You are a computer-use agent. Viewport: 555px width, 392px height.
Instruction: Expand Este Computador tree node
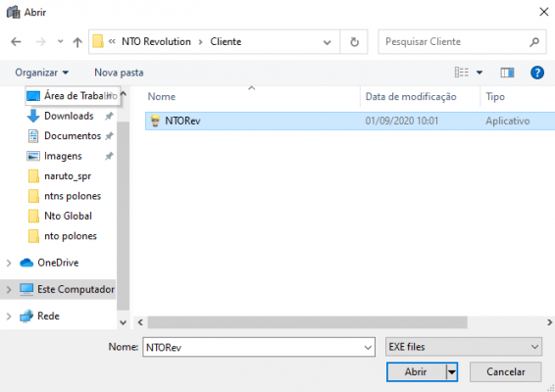coord(9,289)
